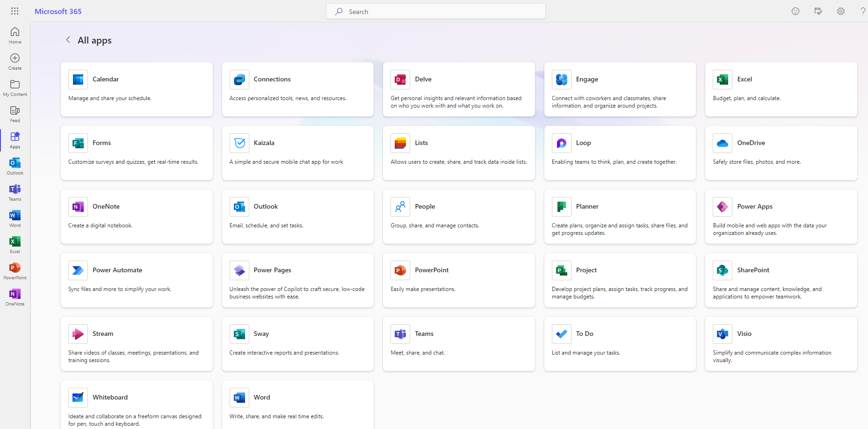Open the Delve app card icon
Image resolution: width=868 pixels, height=429 pixels.
pos(400,79)
